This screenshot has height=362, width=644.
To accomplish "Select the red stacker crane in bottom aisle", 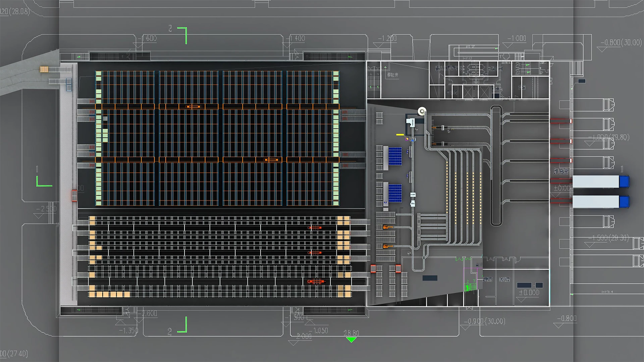I will click(316, 282).
